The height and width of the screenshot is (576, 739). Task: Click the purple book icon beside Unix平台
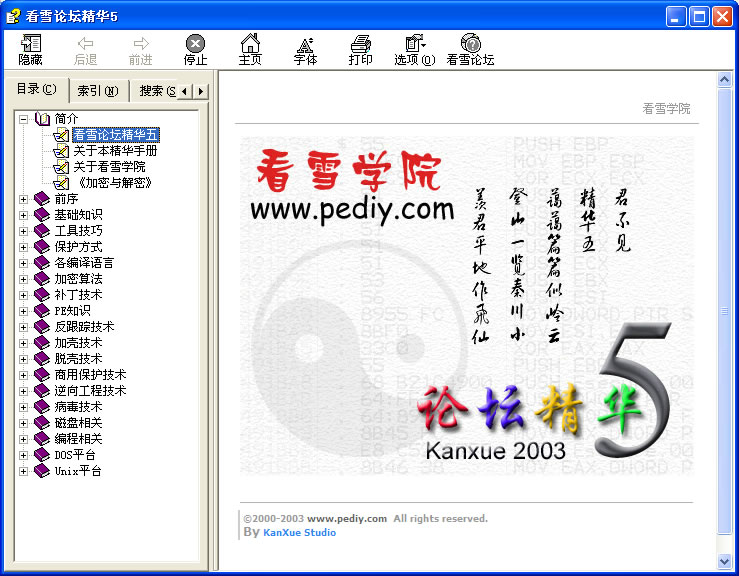click(x=42, y=471)
